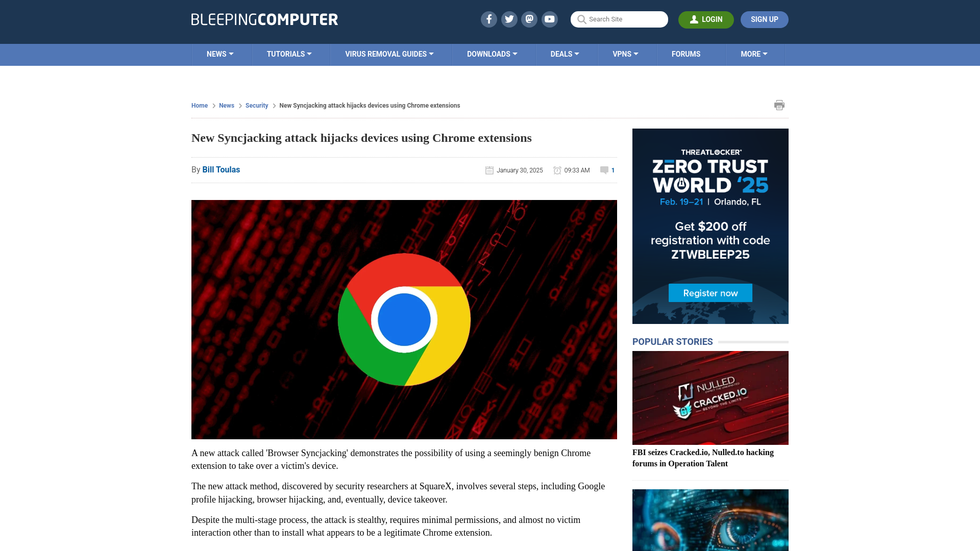980x551 pixels.
Task: Expand the NEWS dropdown menu
Action: click(220, 54)
